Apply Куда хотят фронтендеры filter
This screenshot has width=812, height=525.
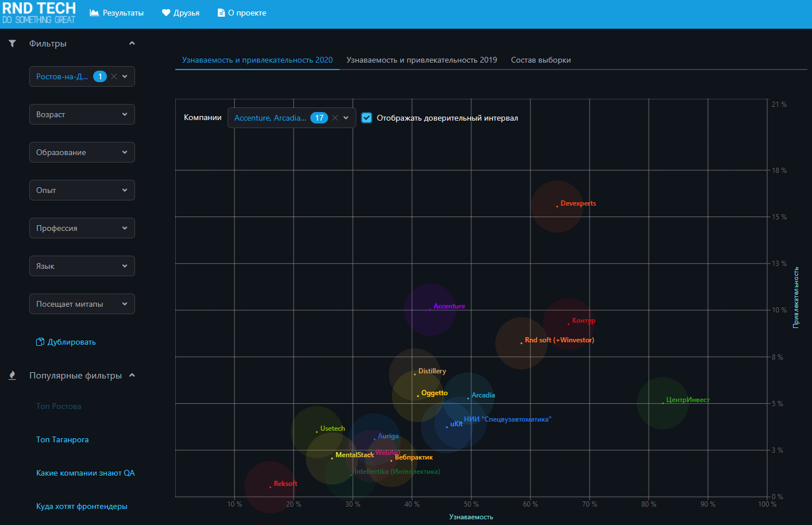(82, 506)
